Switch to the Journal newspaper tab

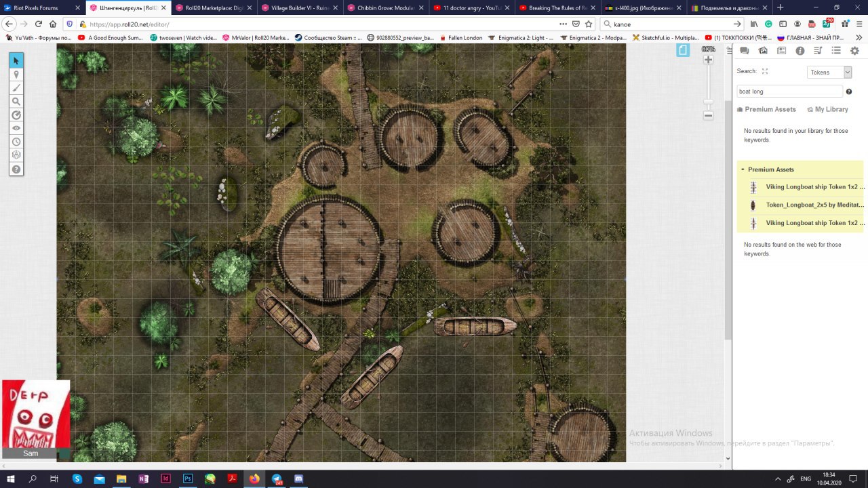pos(781,51)
